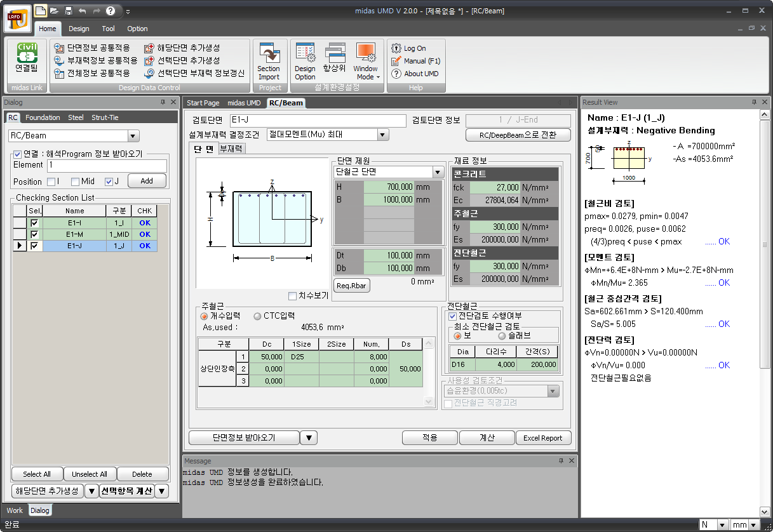Open the mm length unit dropdown
This screenshot has width=773, height=532.
[753, 525]
